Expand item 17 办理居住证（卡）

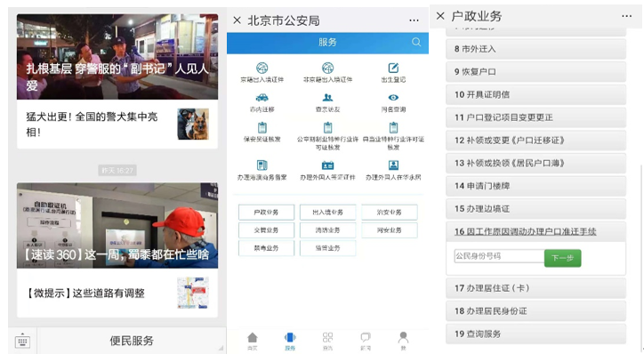pos(535,288)
